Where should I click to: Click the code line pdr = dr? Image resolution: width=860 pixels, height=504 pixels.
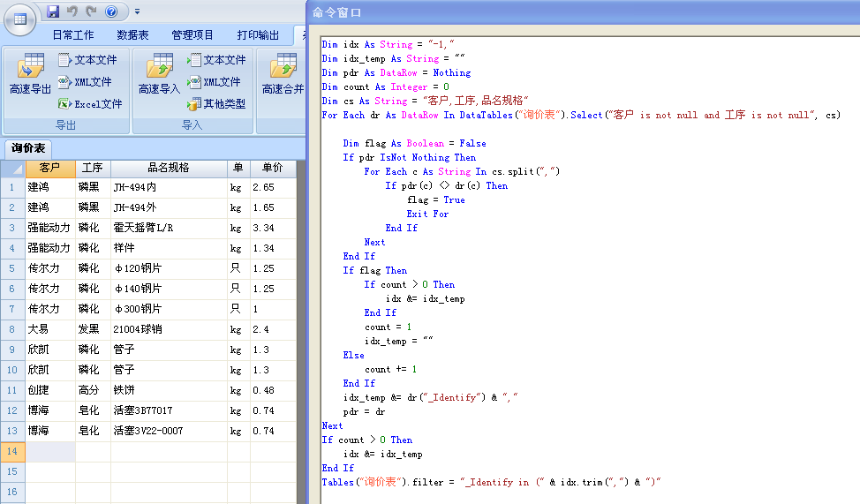pos(364,412)
